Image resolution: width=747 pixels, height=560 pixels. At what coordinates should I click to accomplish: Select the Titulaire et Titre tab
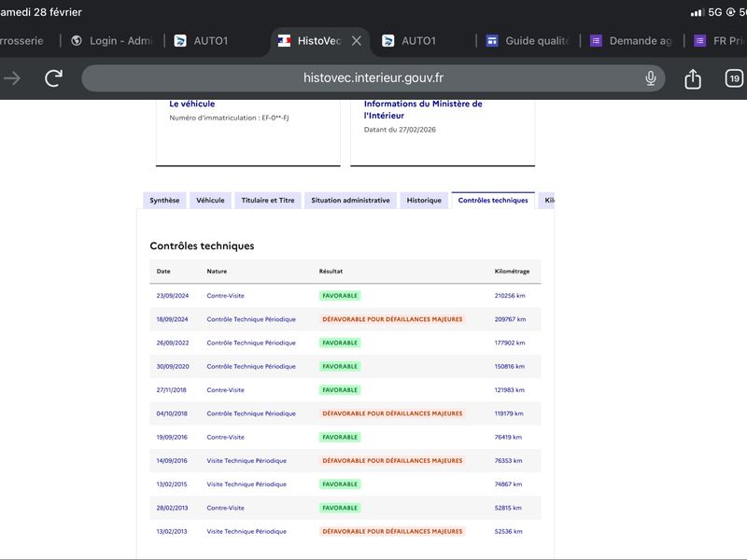268,201
